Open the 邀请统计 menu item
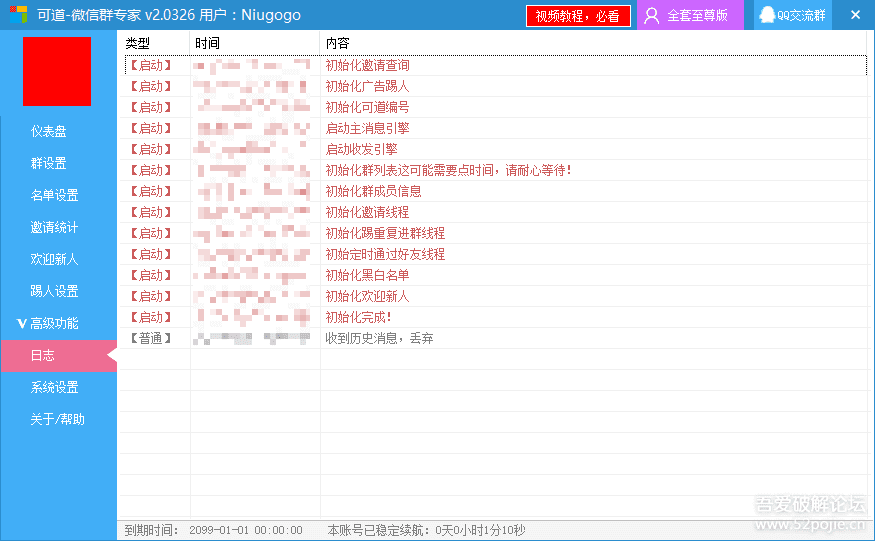This screenshot has width=875, height=541. tap(59, 227)
